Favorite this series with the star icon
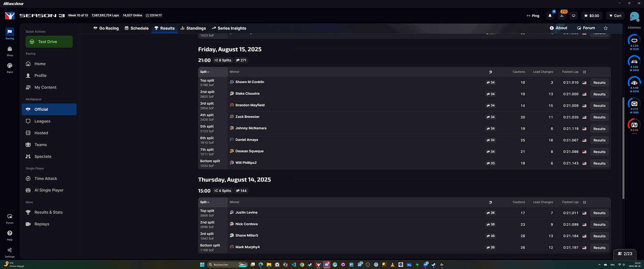Viewport: 644px width, 269px height. click(x=606, y=28)
